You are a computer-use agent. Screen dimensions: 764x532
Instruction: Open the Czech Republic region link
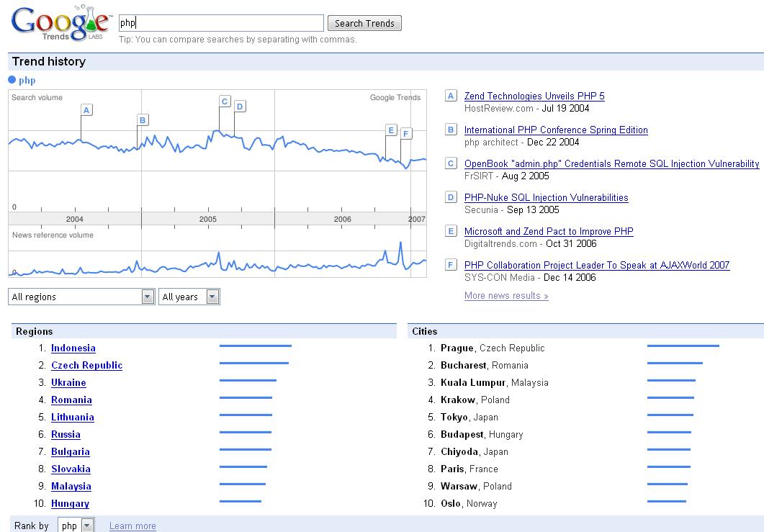tap(86, 366)
